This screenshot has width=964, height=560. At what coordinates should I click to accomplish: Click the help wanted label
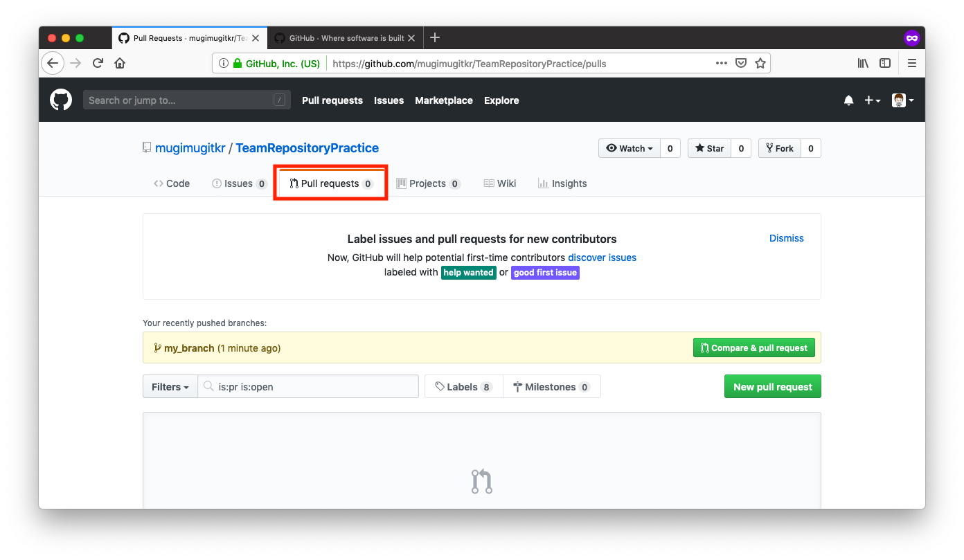tap(469, 273)
